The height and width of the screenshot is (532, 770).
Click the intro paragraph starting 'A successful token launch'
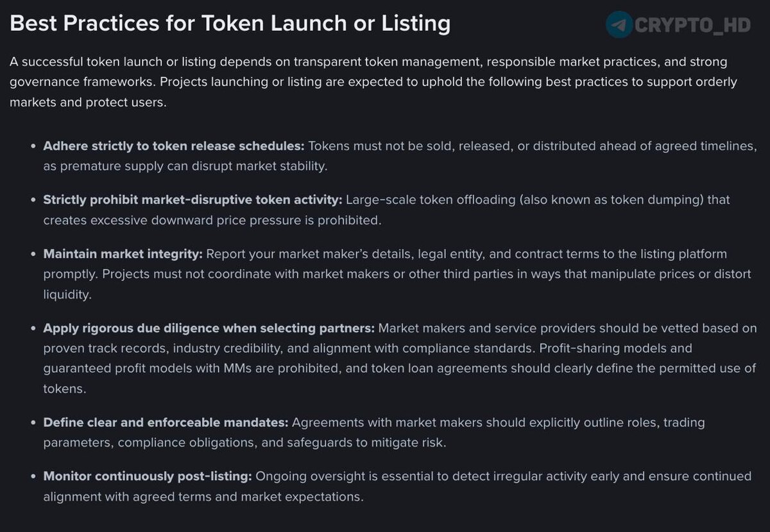pyautogui.click(x=373, y=82)
